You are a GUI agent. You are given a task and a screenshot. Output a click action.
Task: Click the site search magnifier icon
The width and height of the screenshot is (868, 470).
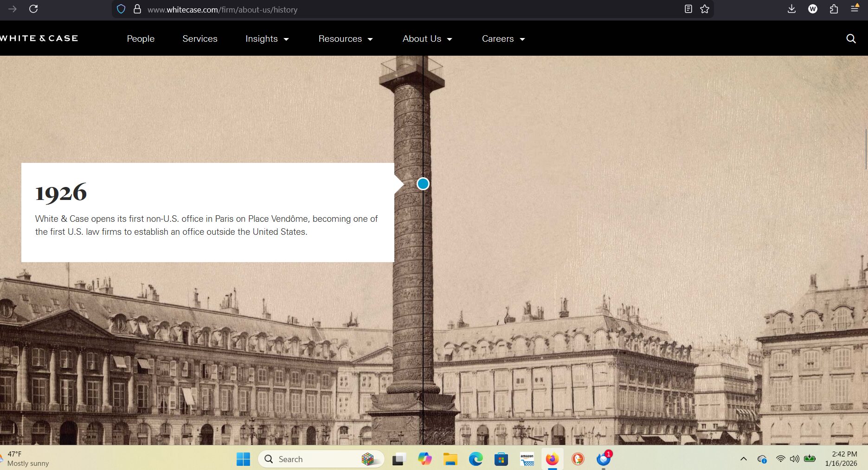pos(850,39)
